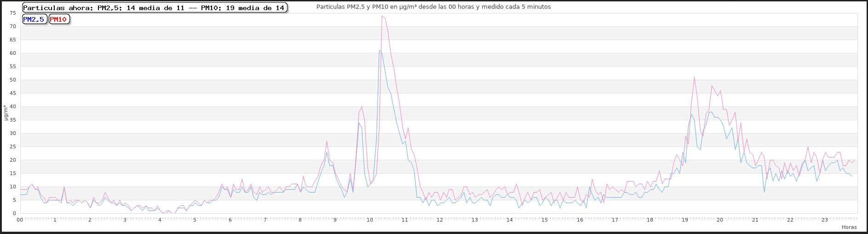868x234 pixels.
Task: Click the highest PM10 peak near 74
Action: pyautogui.click(x=382, y=16)
